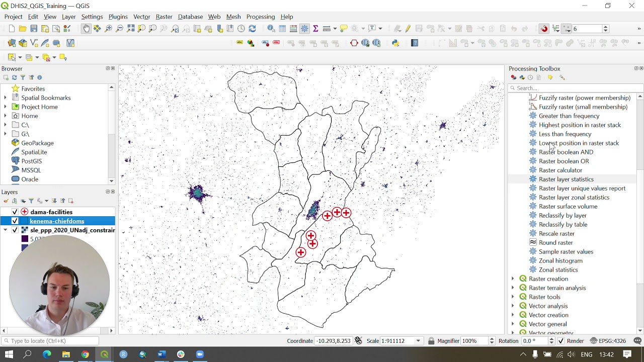Click Expand All icon in Layers panel
Screen dimensions: 644x362
point(54,201)
